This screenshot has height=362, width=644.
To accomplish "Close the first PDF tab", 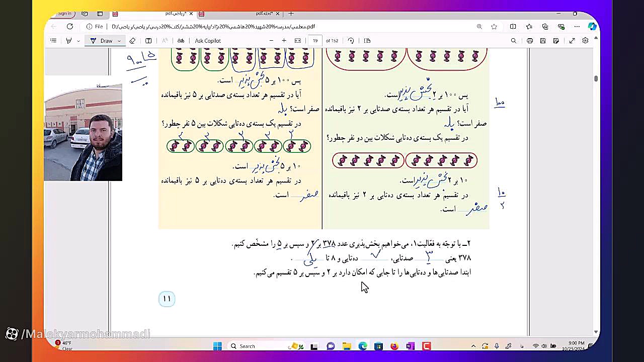I will click(x=191, y=14).
